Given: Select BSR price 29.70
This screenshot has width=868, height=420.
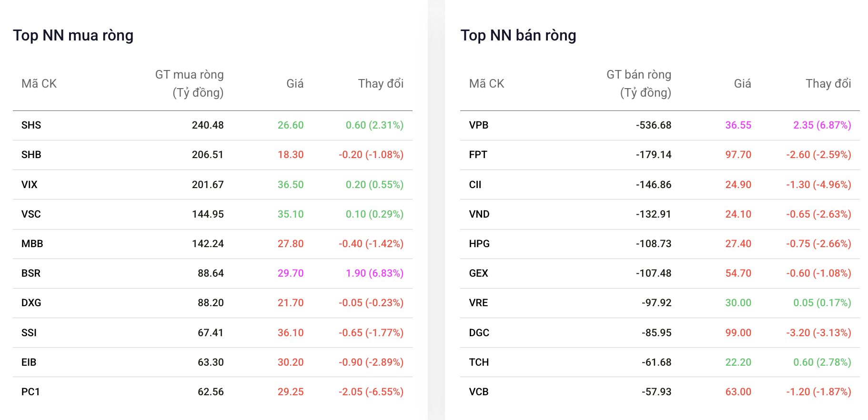Looking at the screenshot, I should click(x=291, y=273).
